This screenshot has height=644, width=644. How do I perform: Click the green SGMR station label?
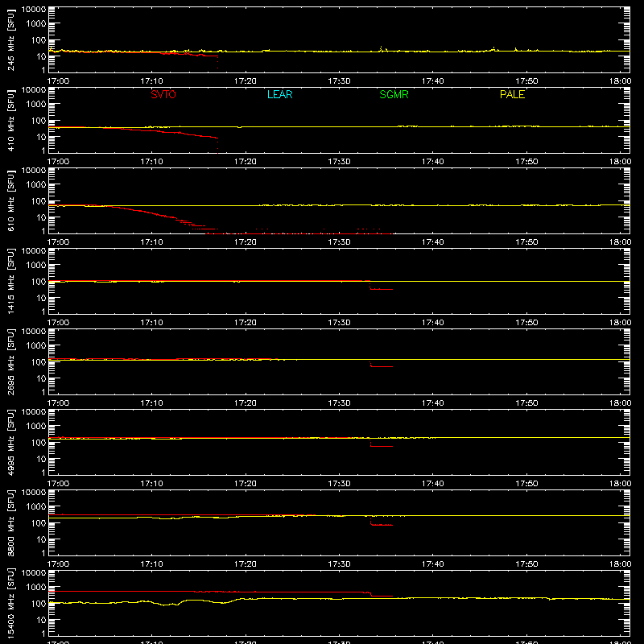coord(394,94)
